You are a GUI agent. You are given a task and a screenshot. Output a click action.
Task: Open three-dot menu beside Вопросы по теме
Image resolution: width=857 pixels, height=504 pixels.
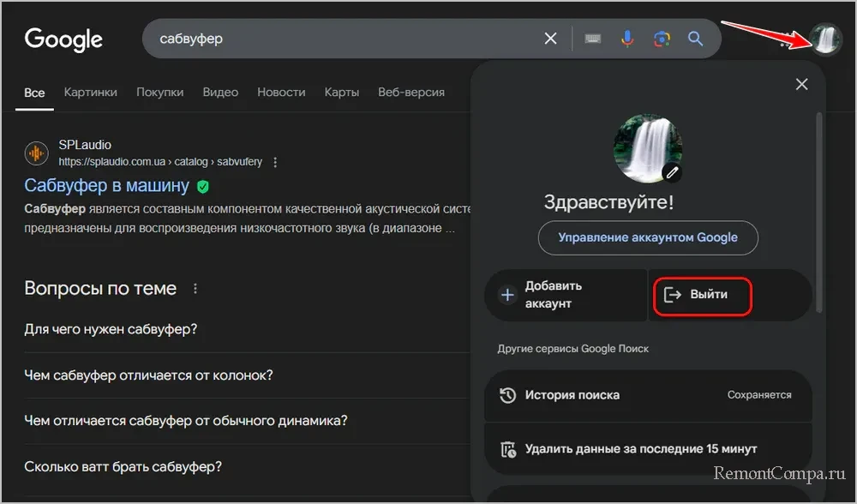pyautogui.click(x=195, y=289)
